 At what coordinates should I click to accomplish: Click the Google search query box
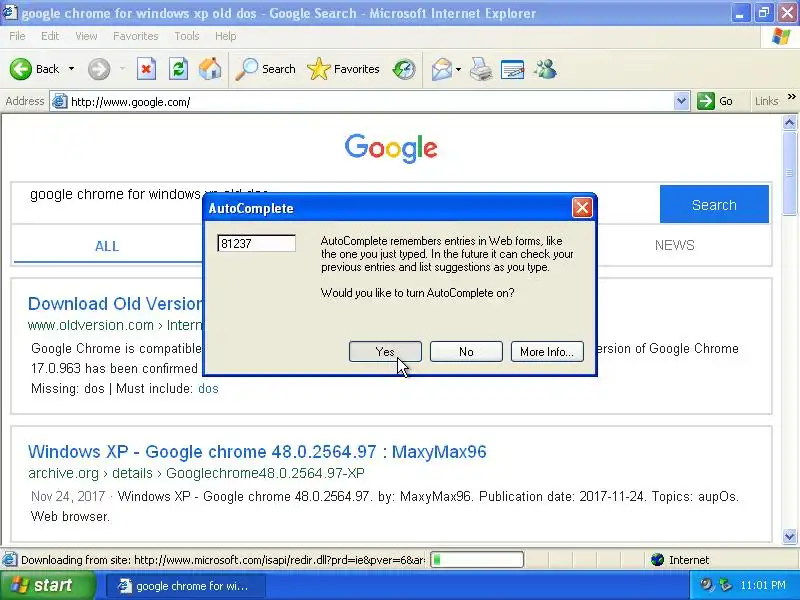point(335,202)
